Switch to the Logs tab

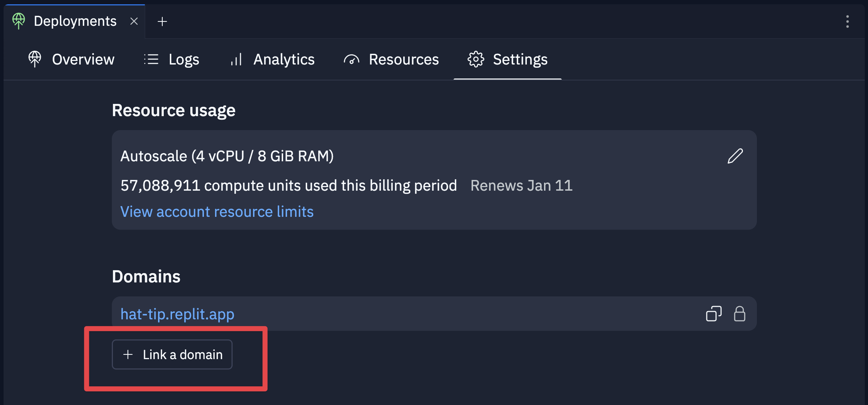171,59
